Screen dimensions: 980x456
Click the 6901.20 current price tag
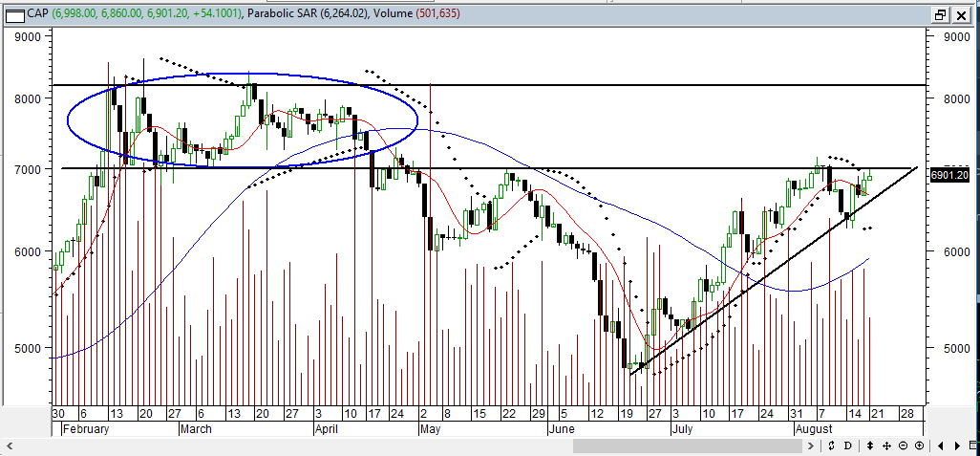click(949, 175)
